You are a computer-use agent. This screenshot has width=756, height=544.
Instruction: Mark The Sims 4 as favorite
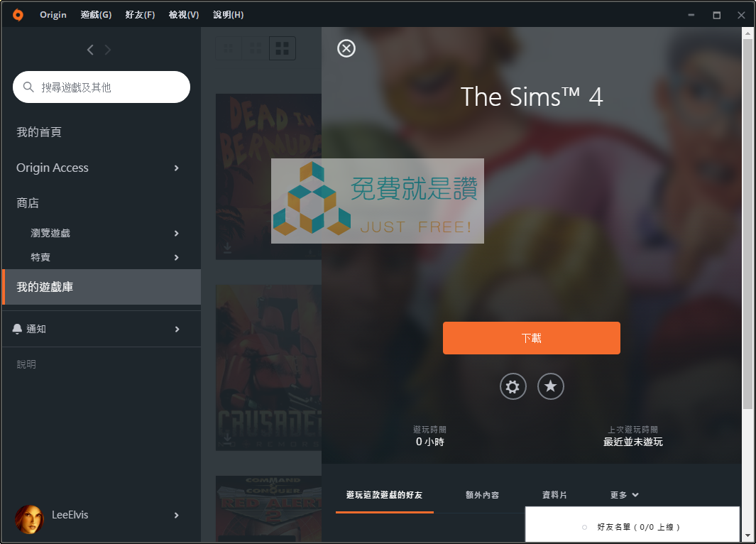(x=550, y=386)
